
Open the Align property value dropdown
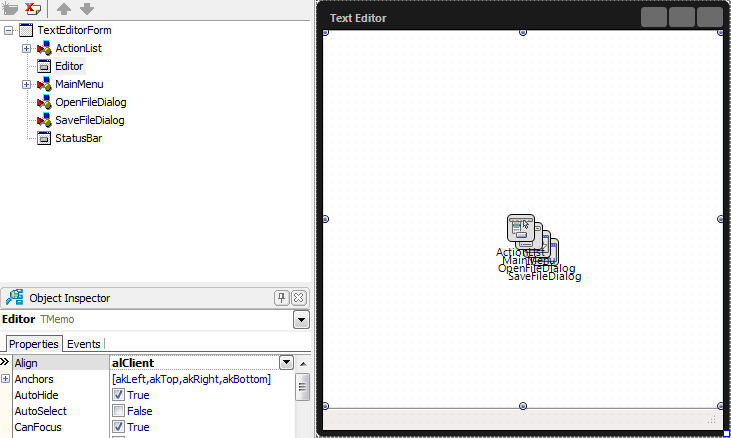286,363
